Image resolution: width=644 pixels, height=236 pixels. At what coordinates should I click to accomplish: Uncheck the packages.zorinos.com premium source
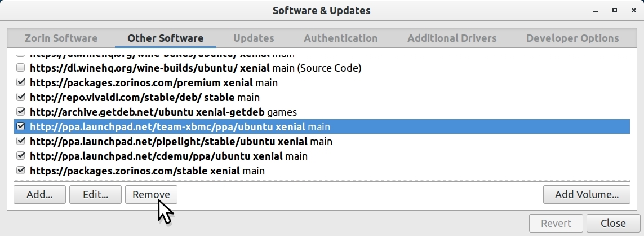(21, 83)
